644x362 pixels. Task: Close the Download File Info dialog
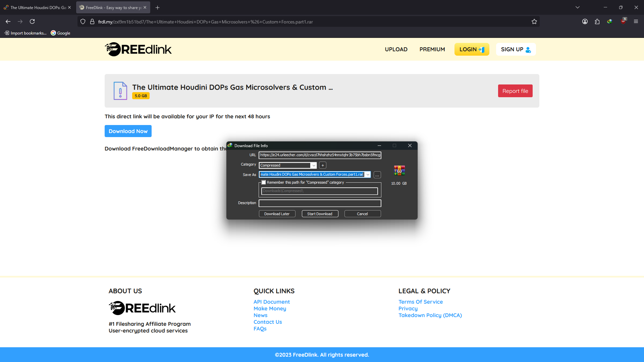pos(410,145)
